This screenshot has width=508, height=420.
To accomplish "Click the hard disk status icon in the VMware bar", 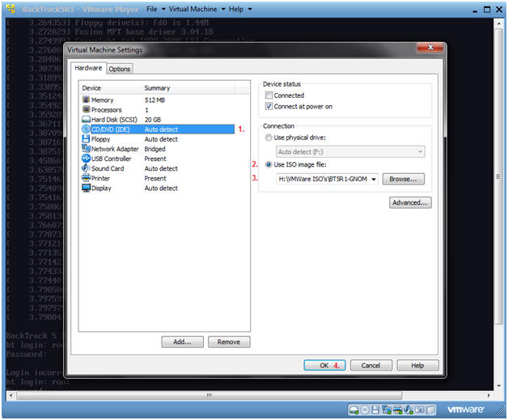I will pyautogui.click(x=353, y=410).
